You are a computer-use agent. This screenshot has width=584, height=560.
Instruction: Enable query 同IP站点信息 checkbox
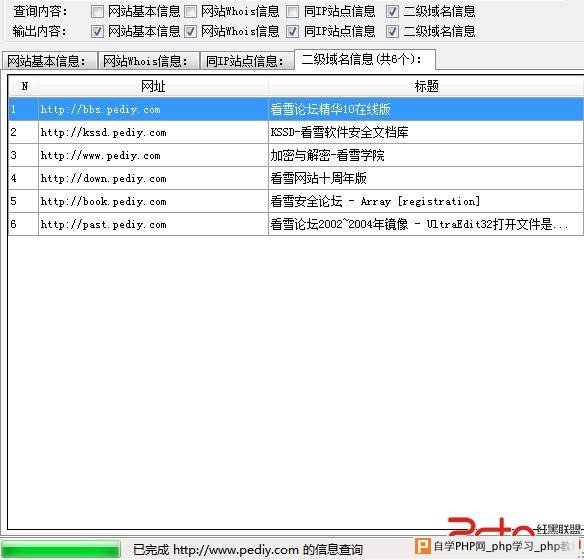click(292, 12)
